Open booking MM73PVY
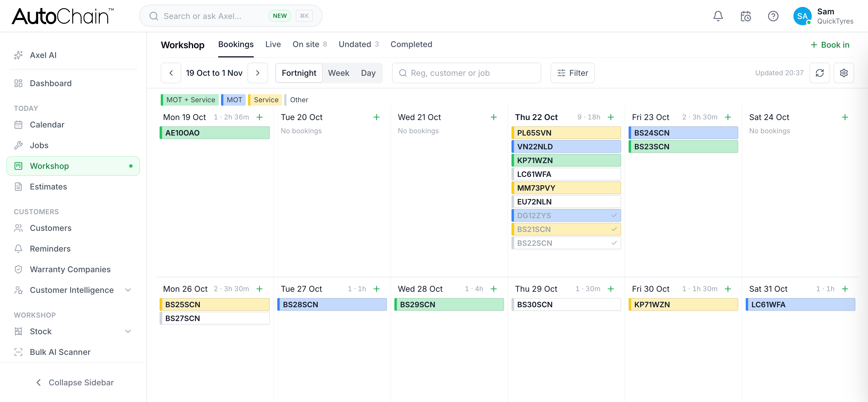Viewport: 868px width, 402px height. tap(566, 188)
